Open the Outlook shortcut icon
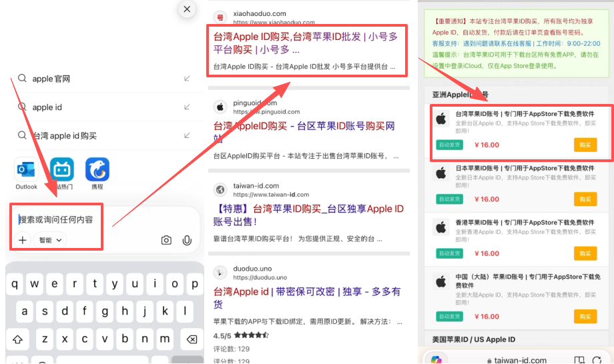This screenshot has height=364, width=614. (x=26, y=170)
